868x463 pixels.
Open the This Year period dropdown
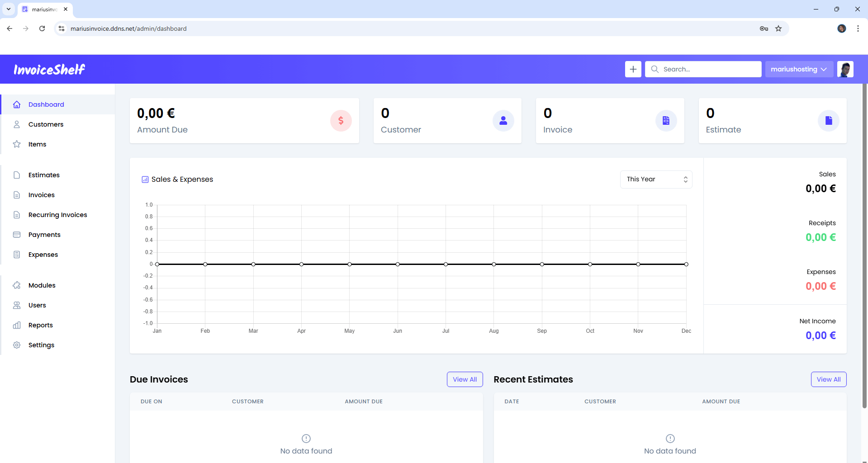pyautogui.click(x=656, y=180)
